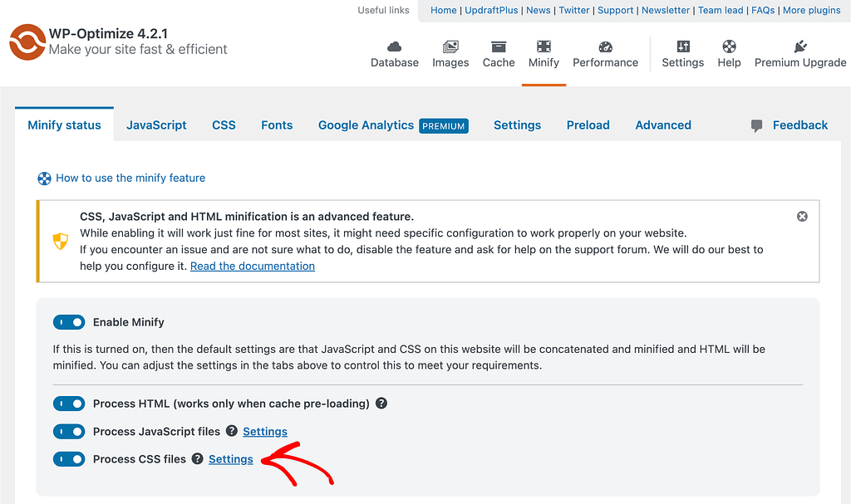Click 'Make your site fast & efficient' tagline

pyautogui.click(x=138, y=49)
